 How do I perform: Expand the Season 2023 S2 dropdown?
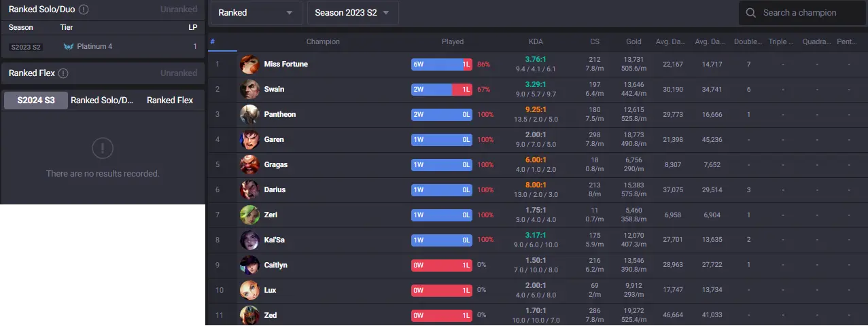[352, 13]
